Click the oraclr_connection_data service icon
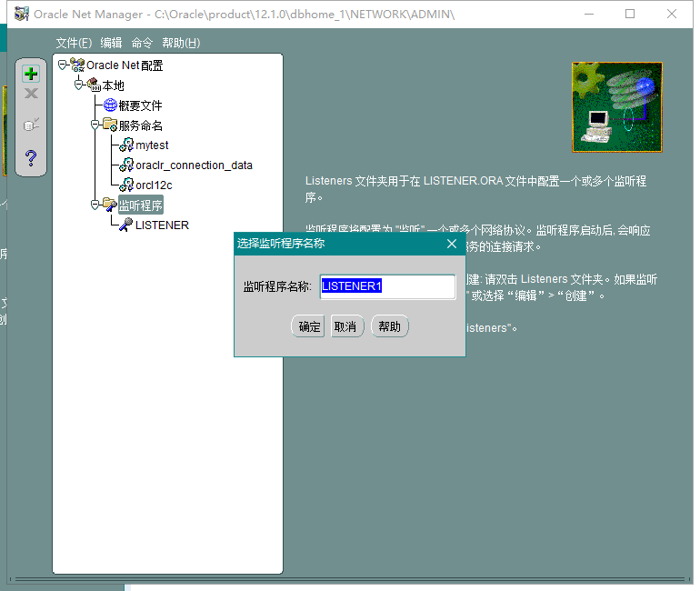Screen dimensions: 700x591 coord(126,165)
